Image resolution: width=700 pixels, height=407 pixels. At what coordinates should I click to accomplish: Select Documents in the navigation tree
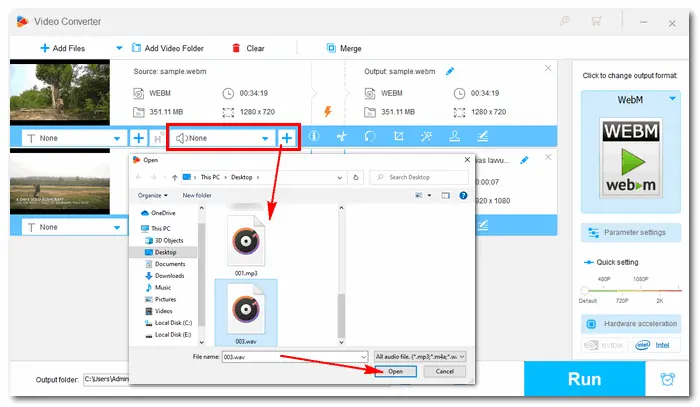[x=165, y=264]
